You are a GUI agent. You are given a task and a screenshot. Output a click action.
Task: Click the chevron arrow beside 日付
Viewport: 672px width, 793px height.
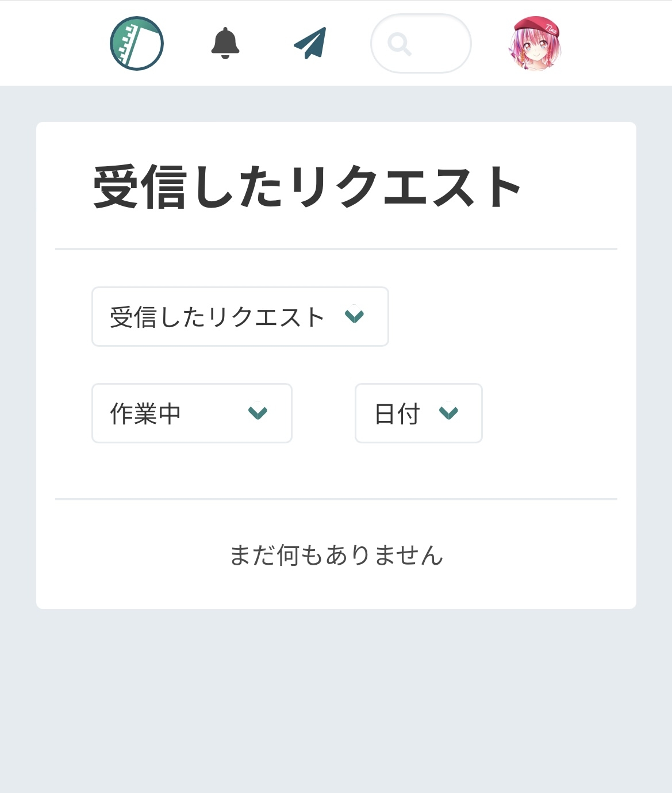point(448,413)
